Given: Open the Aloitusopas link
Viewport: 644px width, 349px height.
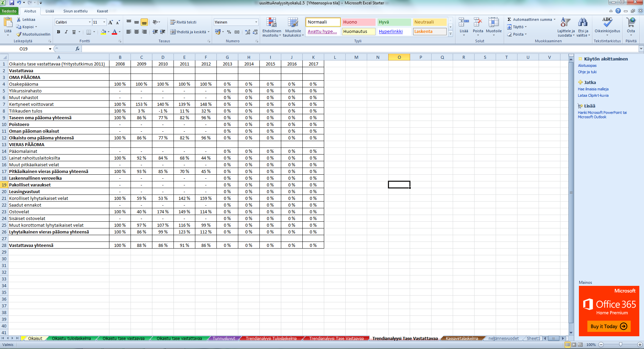Looking at the screenshot, I should [587, 66].
